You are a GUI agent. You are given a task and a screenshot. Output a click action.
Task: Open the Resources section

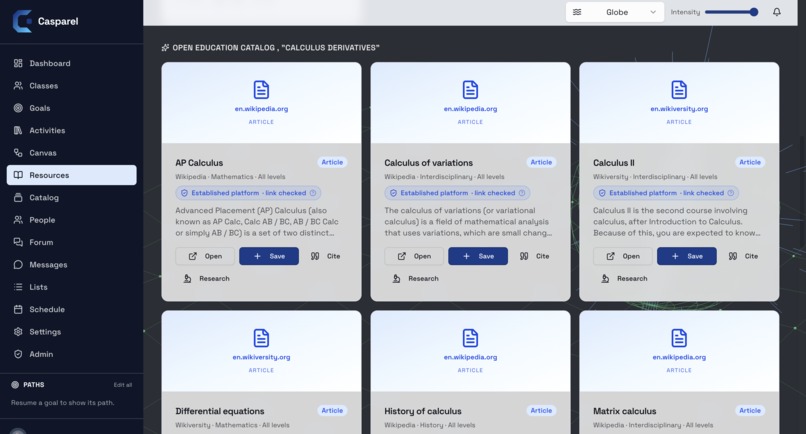71,175
